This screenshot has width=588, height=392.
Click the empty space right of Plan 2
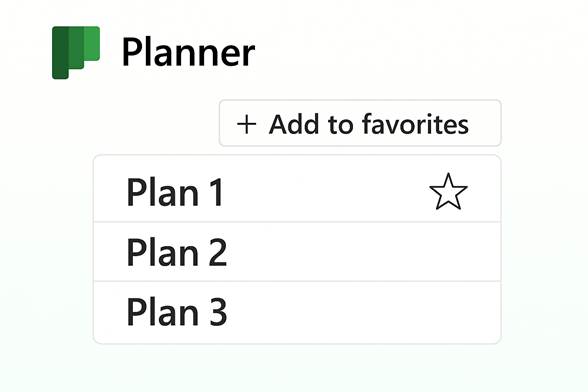click(364, 252)
